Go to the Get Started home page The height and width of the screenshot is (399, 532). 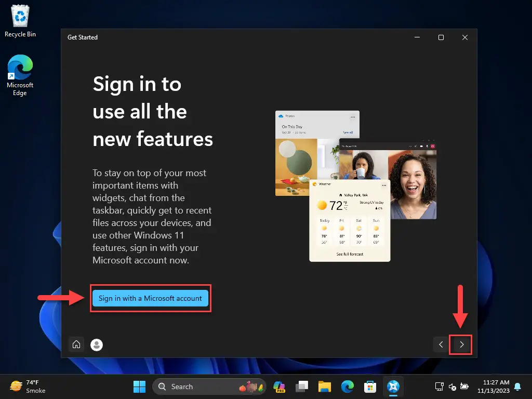click(x=76, y=344)
